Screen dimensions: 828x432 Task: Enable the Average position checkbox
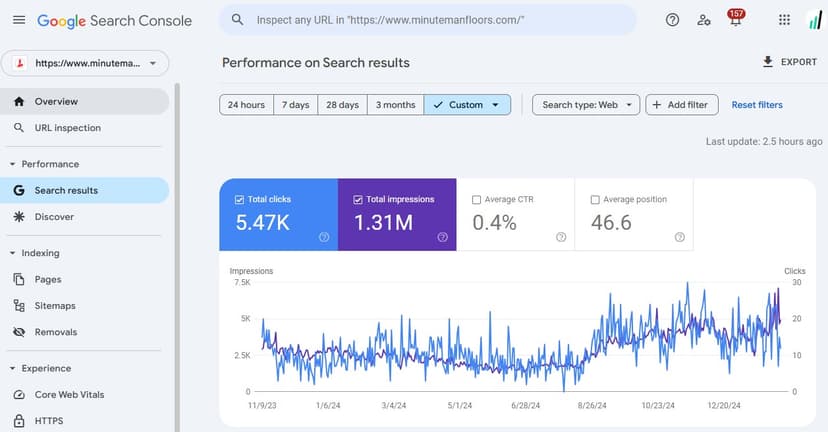tap(595, 199)
